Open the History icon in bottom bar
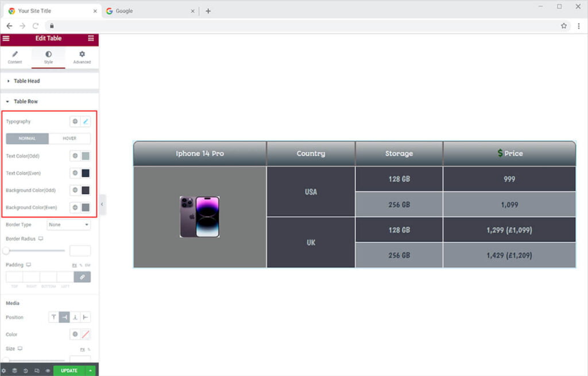The height and width of the screenshot is (376, 588). (26, 371)
